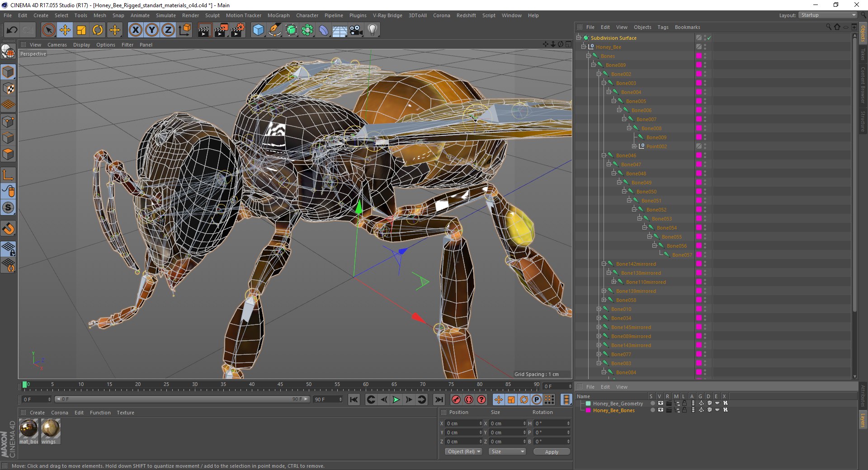Open the Character menu

click(307, 15)
